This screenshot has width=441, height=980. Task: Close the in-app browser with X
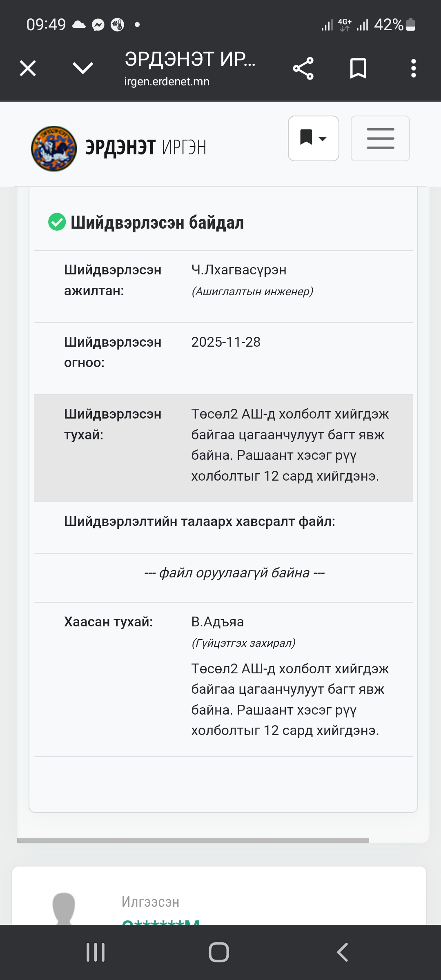pos(28,68)
